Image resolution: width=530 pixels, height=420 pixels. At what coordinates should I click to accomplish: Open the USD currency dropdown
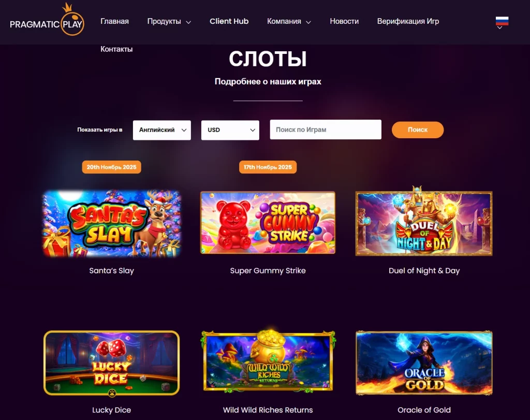pos(230,130)
